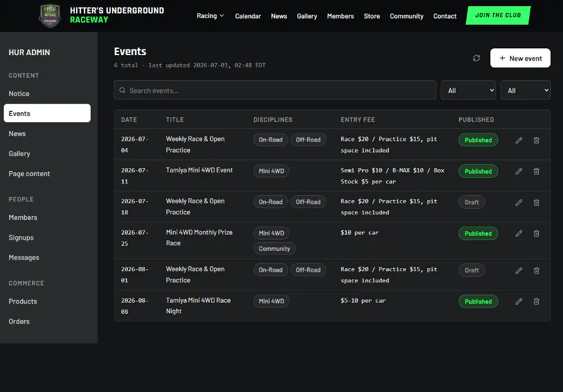
Task: Delete the 2026-07-18 Weekly Race event
Action: tap(537, 202)
